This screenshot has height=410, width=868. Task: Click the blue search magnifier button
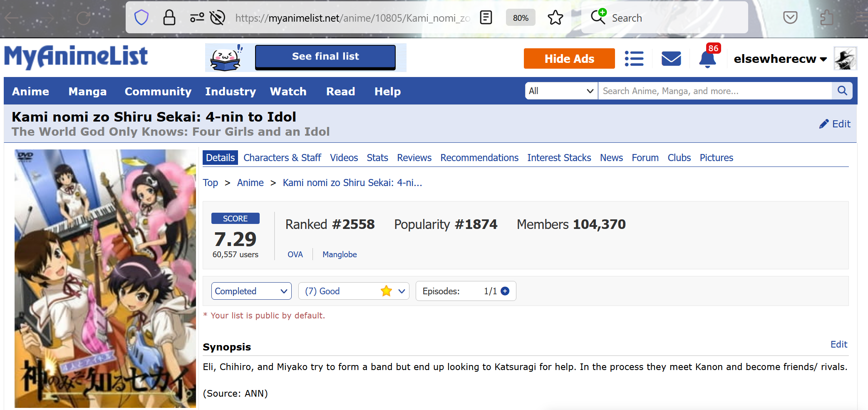842,91
